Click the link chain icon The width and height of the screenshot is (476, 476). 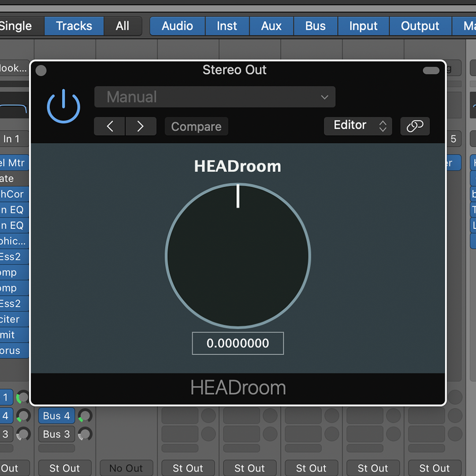coord(415,126)
